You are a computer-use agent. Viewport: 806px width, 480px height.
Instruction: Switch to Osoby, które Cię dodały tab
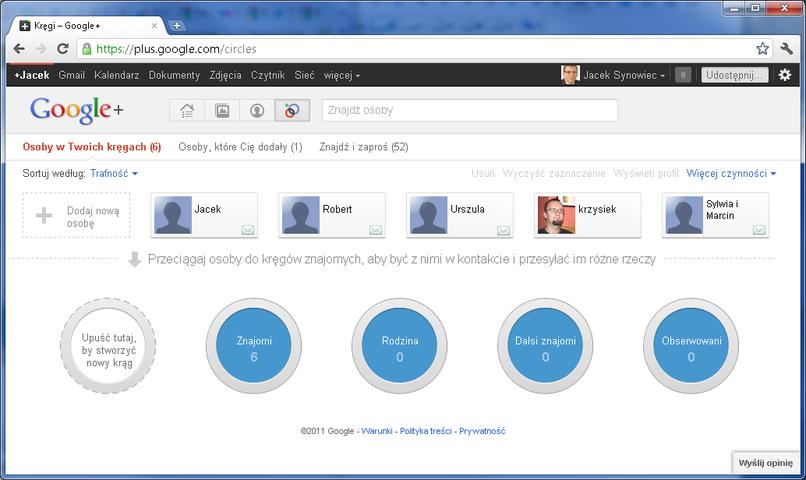click(240, 147)
